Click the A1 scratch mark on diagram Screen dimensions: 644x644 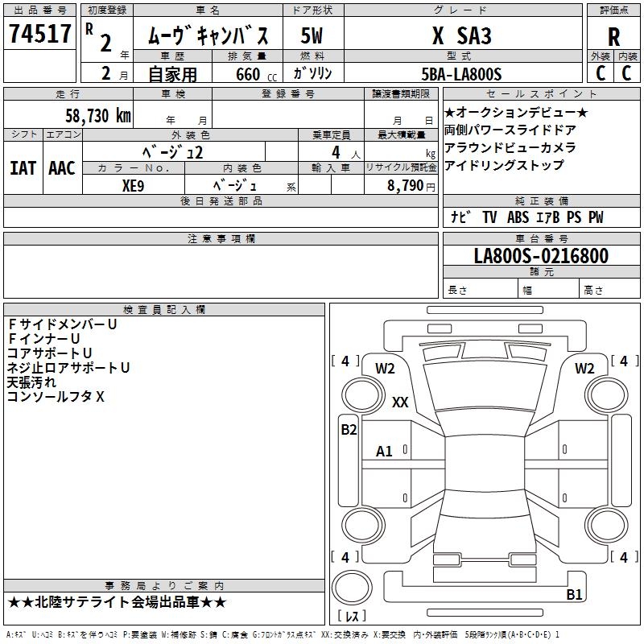(385, 452)
